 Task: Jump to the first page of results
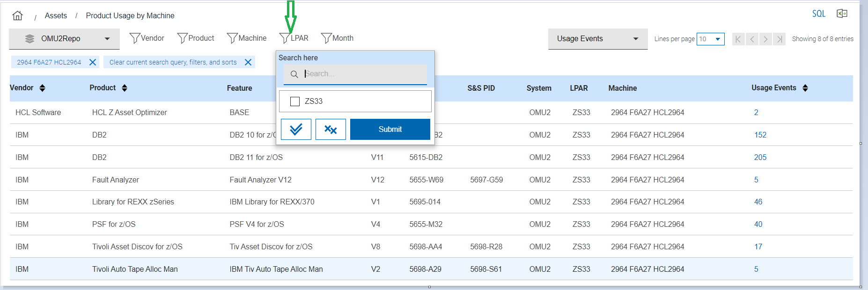[738, 39]
